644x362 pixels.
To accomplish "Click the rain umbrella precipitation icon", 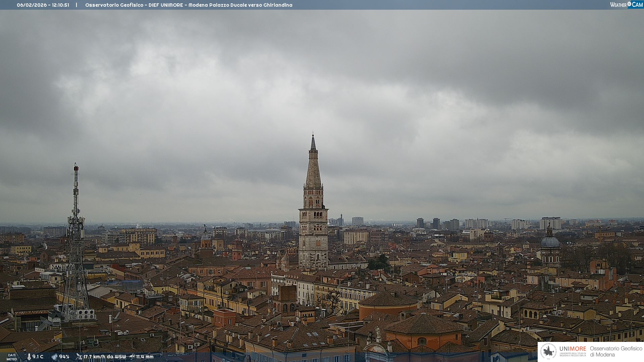I will (132, 357).
